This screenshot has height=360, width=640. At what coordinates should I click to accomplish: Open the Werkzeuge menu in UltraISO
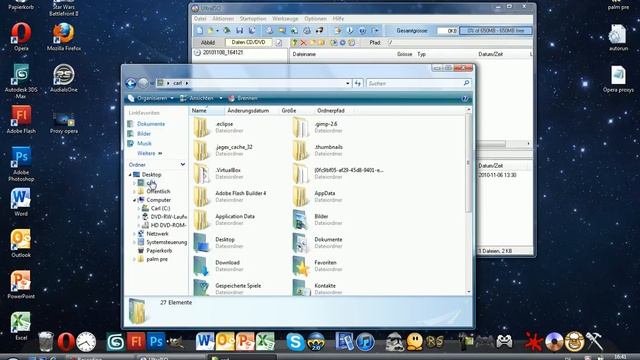tap(285, 19)
